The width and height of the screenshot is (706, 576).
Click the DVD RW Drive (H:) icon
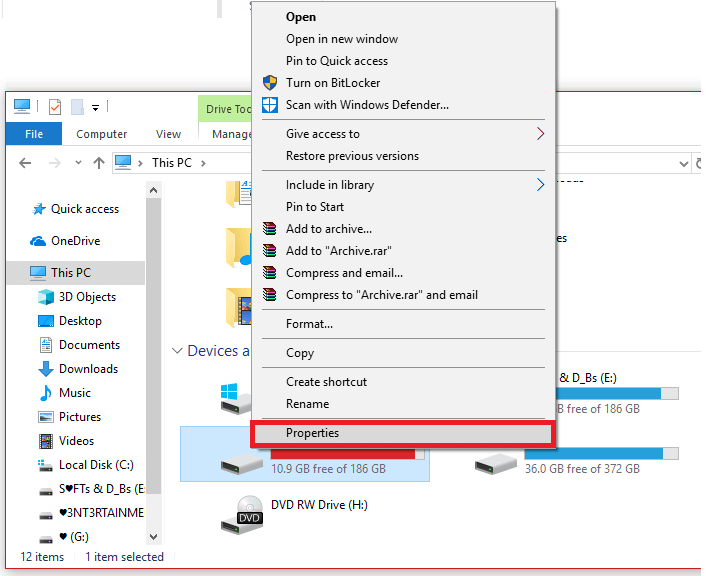point(241,514)
